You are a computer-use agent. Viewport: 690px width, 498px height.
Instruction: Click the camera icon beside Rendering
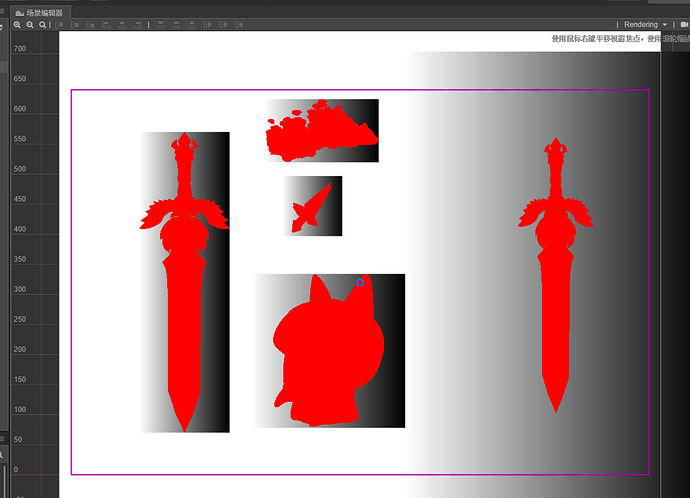(684, 25)
